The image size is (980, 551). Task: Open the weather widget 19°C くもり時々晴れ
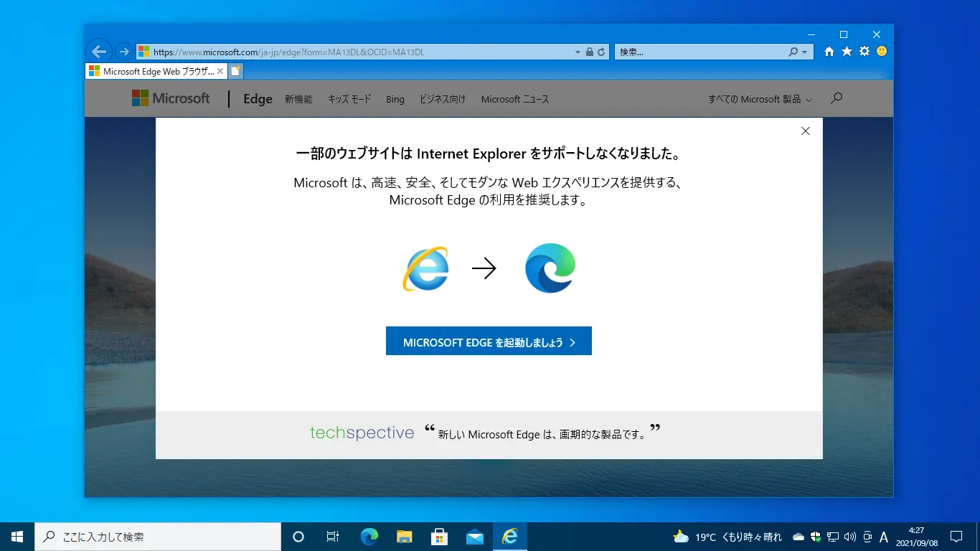tap(727, 537)
